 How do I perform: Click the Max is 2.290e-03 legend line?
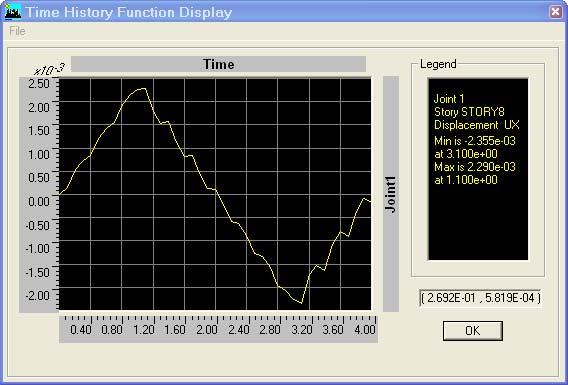click(475, 167)
